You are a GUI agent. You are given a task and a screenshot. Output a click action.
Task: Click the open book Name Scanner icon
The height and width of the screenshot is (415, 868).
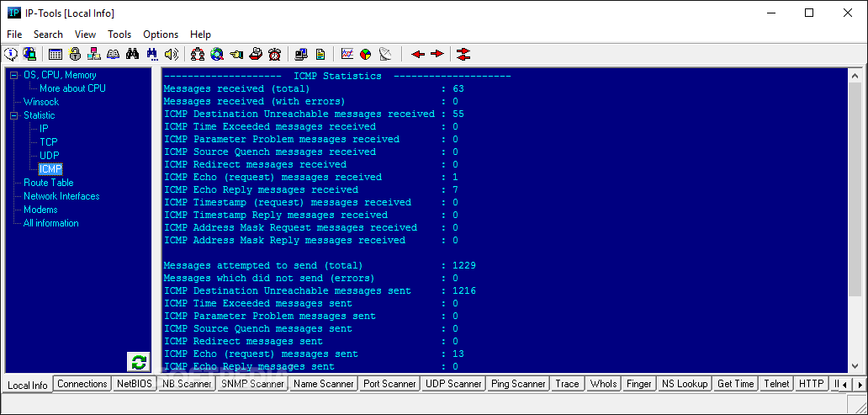(x=113, y=54)
